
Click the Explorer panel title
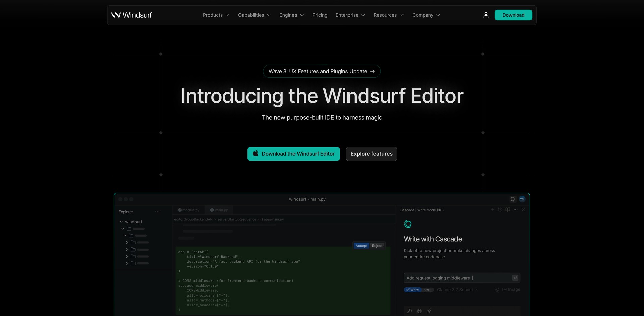[126, 212]
